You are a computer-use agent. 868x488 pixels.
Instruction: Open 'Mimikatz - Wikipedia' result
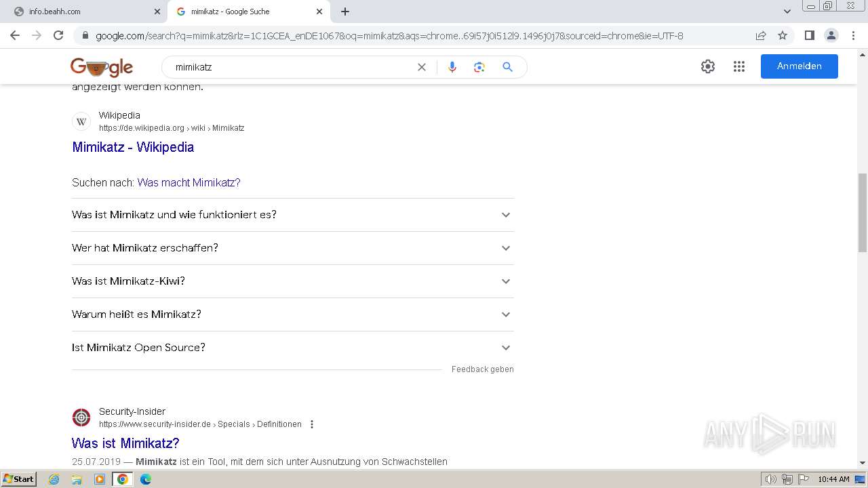point(133,147)
